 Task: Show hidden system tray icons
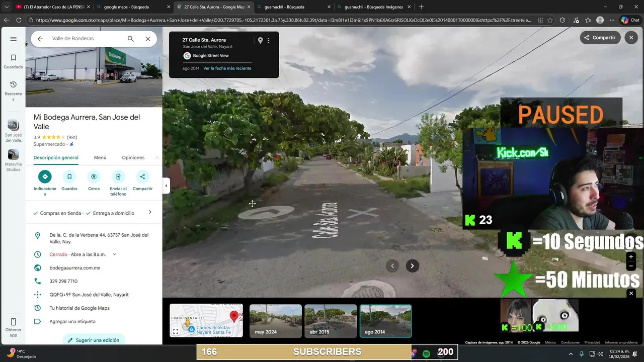[571, 354]
